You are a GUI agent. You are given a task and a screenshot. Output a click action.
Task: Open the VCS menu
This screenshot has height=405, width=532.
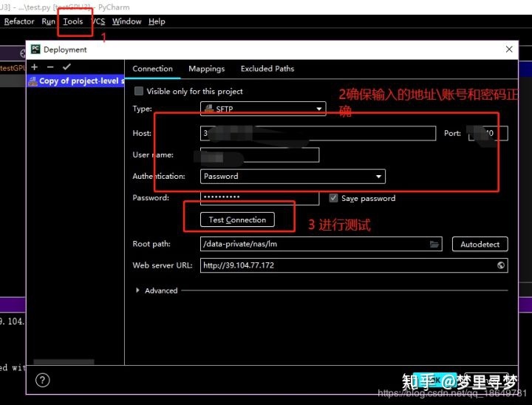99,21
